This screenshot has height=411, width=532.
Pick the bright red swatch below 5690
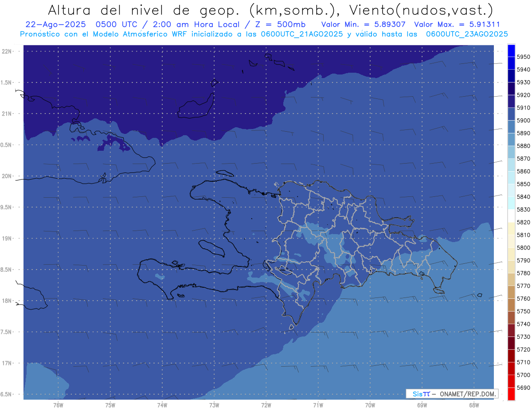tap(511, 394)
